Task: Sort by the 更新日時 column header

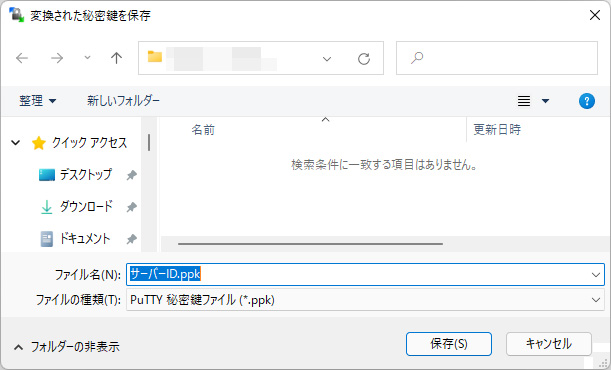Action: pos(497,129)
